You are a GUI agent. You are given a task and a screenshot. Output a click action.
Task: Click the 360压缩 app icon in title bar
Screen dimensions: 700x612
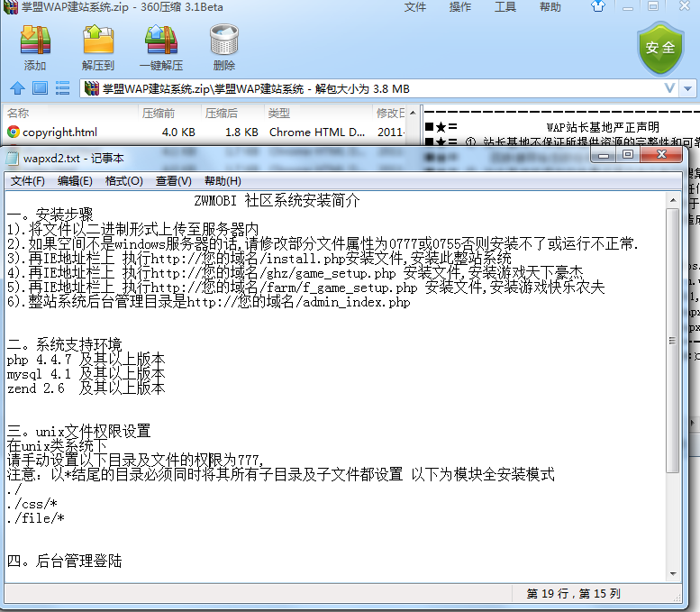point(11,7)
